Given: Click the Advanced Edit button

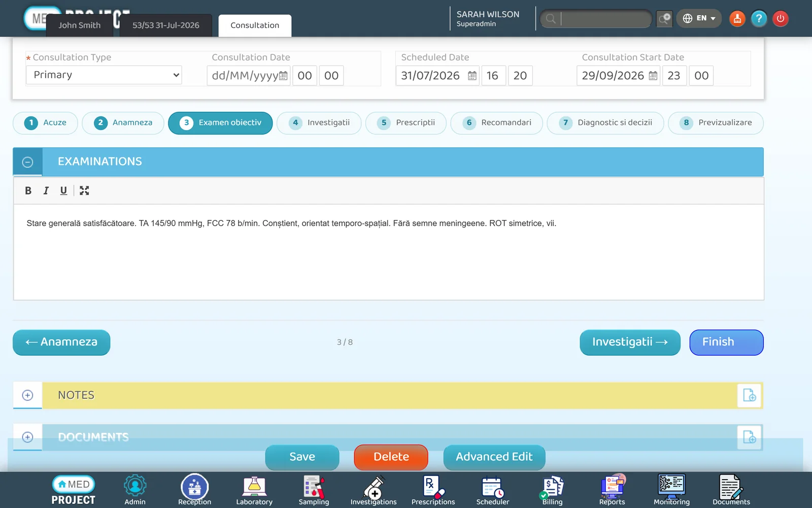Looking at the screenshot, I should click(494, 457).
